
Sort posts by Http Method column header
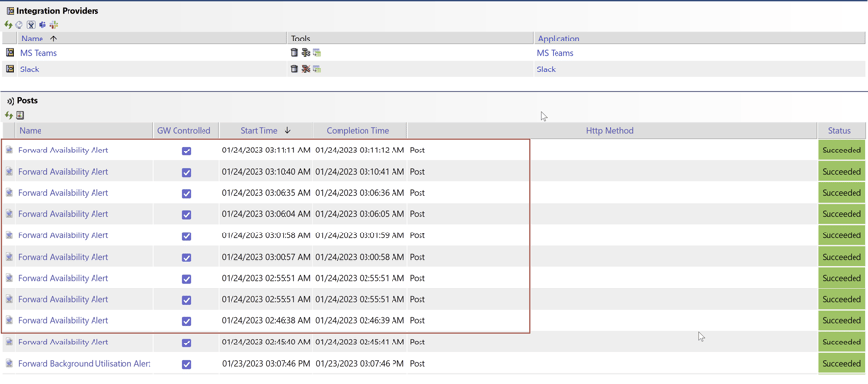coord(610,131)
